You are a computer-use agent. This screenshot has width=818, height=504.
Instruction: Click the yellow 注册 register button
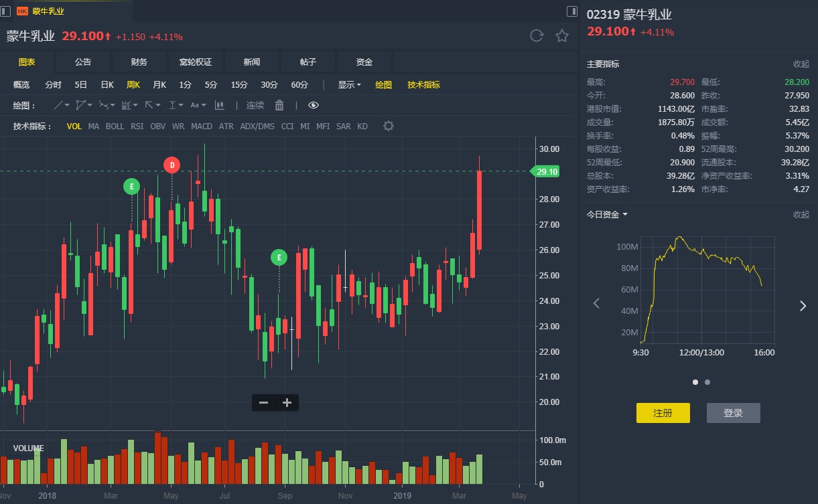tap(663, 413)
